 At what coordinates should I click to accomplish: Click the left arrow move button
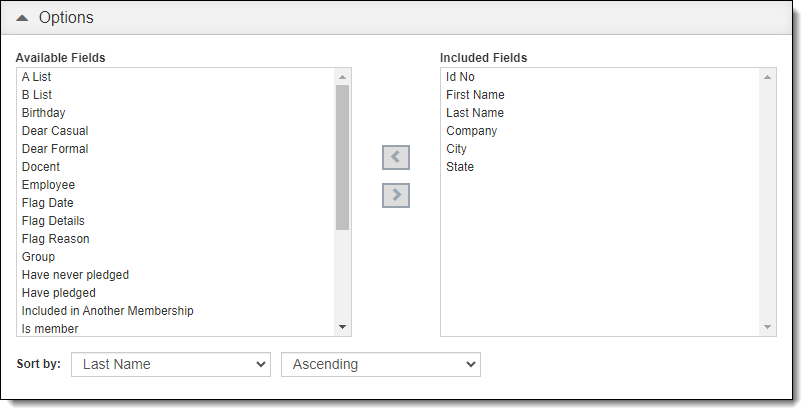tap(396, 158)
